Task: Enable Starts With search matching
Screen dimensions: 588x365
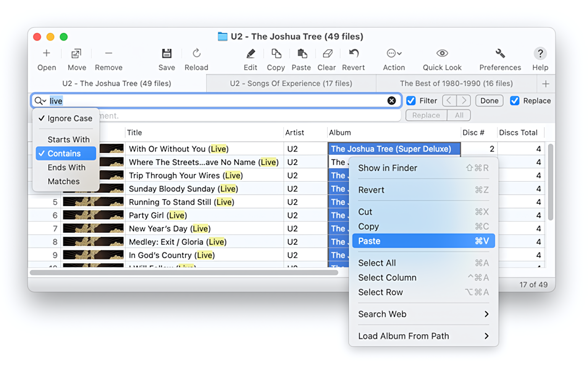Action: (68, 139)
